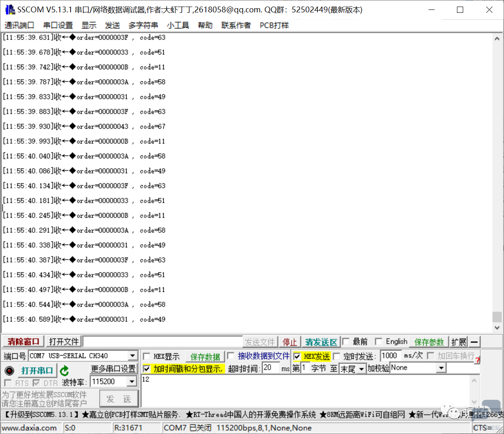Image resolution: width=504 pixels, height=434 pixels.
Task: Click the www.daxia.com status bar link
Action: 29,428
